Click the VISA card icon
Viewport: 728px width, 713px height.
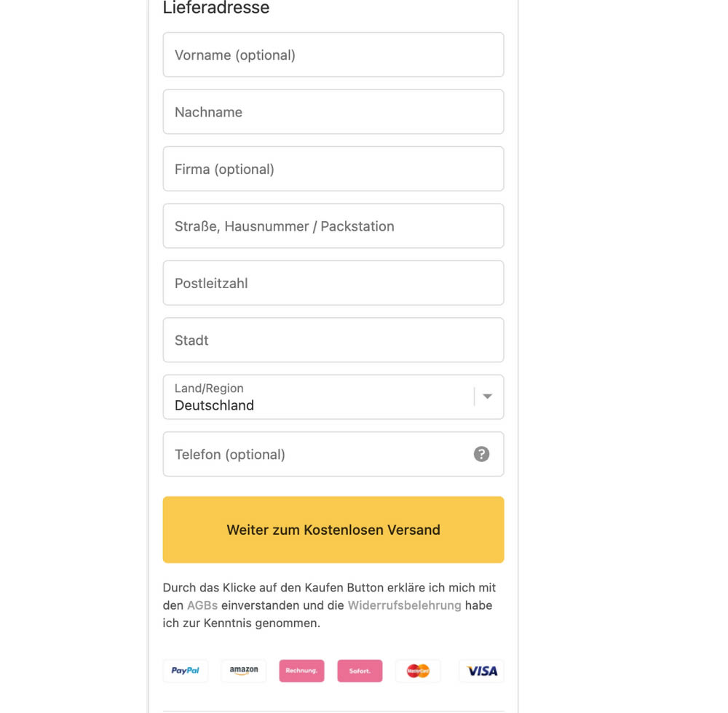tap(481, 671)
